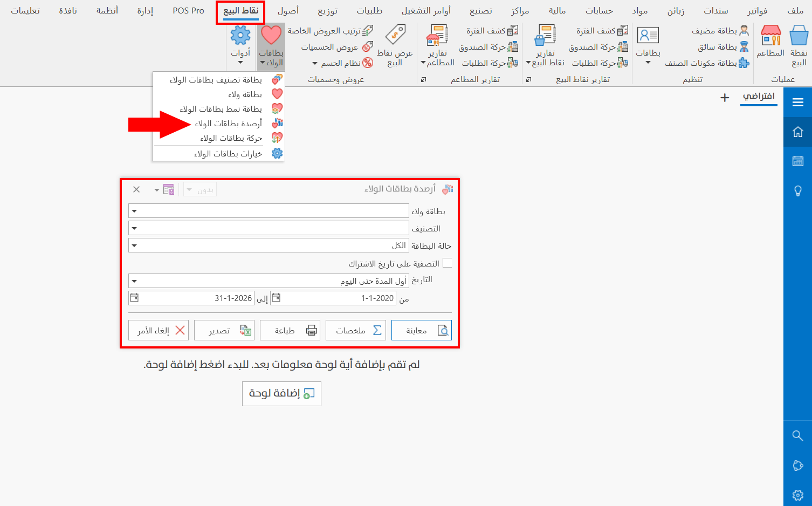The image size is (812, 506).
Task: Open حالة البطاقة card status combo box
Action: click(x=269, y=245)
